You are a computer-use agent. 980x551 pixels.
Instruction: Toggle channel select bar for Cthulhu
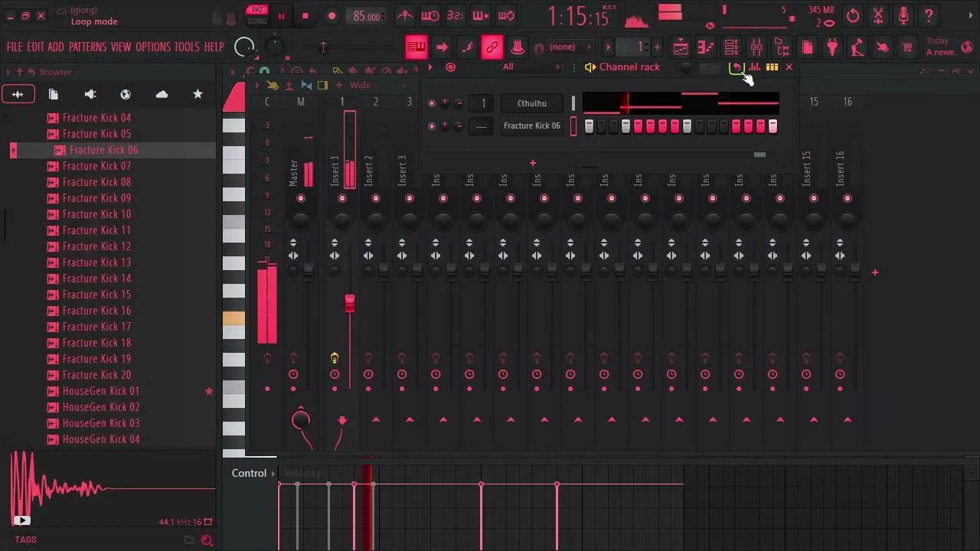click(573, 103)
